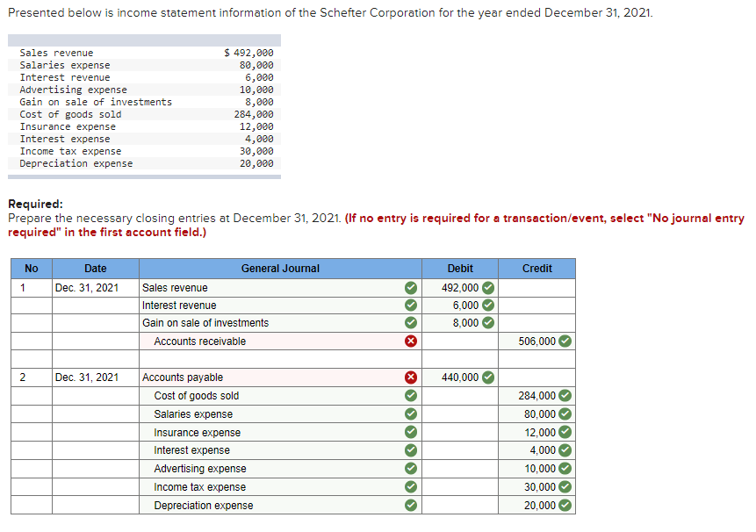This screenshot has height=532, width=756.
Task: Click the Required: heading
Action: 36,204
